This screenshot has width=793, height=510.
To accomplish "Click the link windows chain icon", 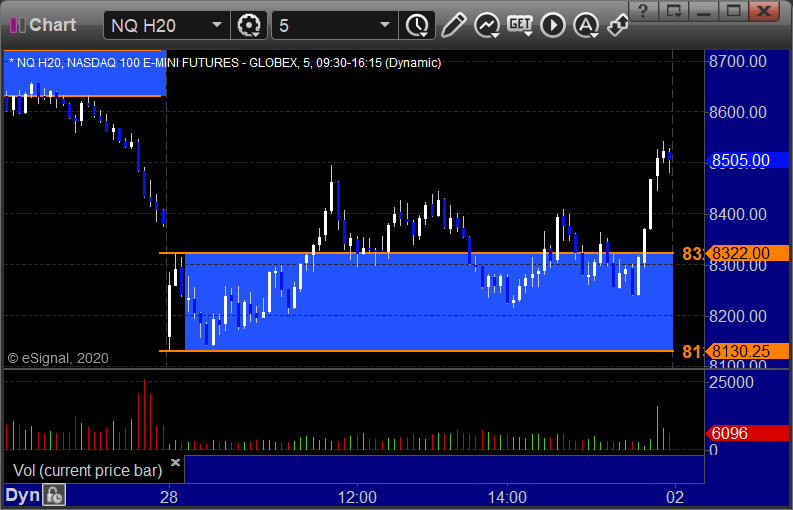I will point(618,25).
